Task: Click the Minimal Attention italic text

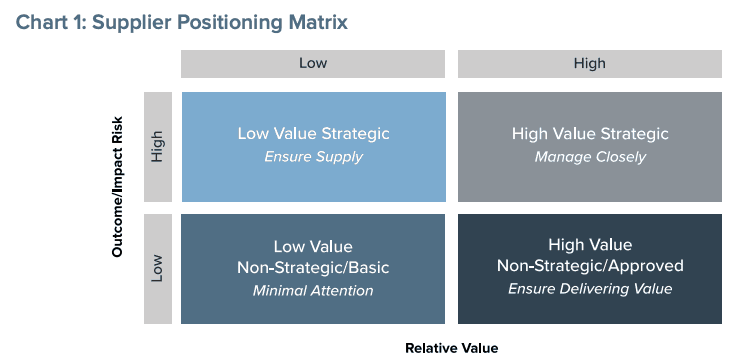Action: pos(313,291)
